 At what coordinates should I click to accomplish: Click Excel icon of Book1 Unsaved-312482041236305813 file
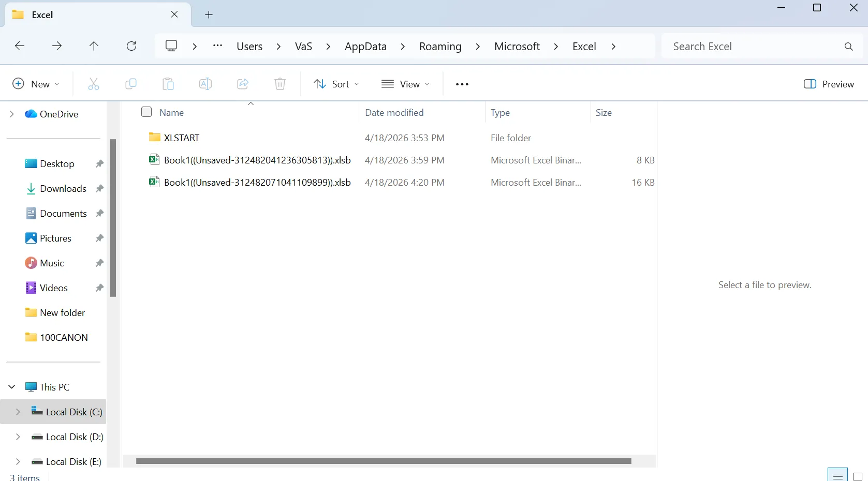[154, 159]
